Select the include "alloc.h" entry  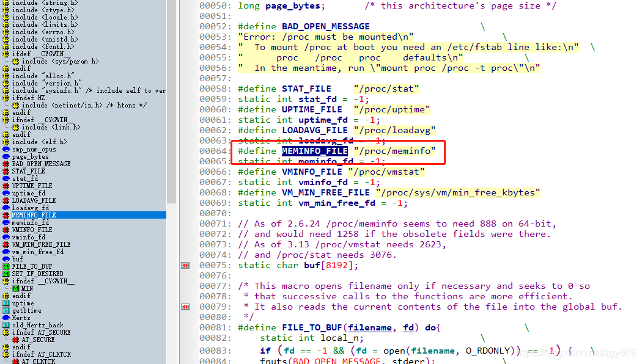click(x=43, y=76)
